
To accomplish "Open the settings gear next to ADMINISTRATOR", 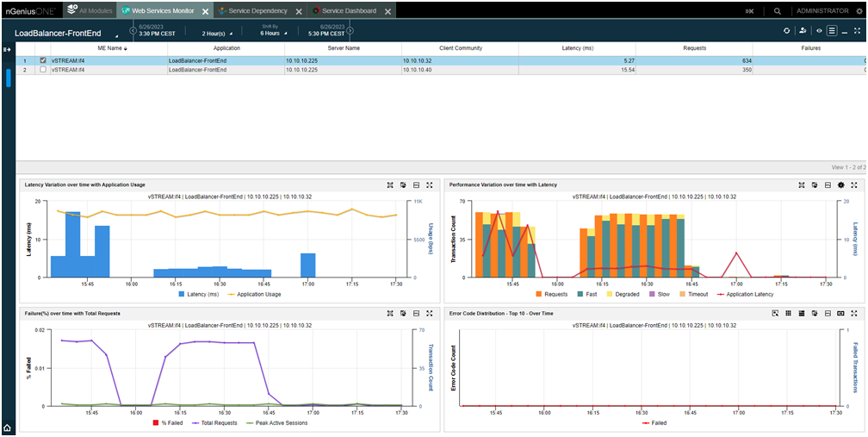I will point(859,11).
